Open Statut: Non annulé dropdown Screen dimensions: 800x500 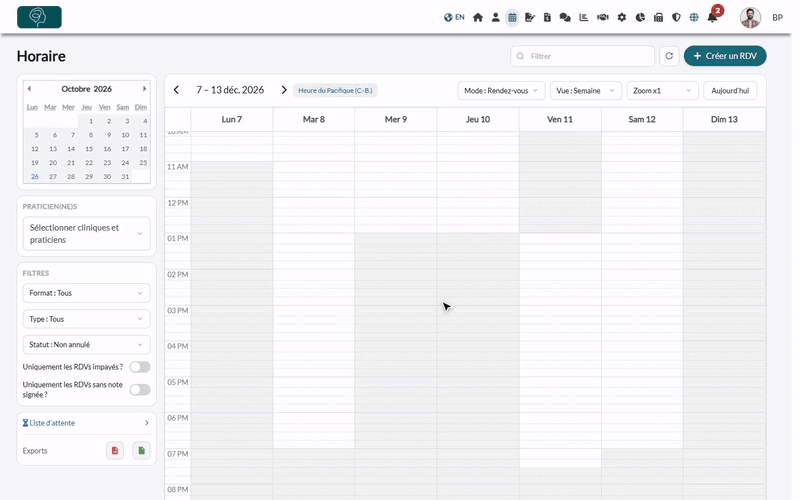(86, 345)
